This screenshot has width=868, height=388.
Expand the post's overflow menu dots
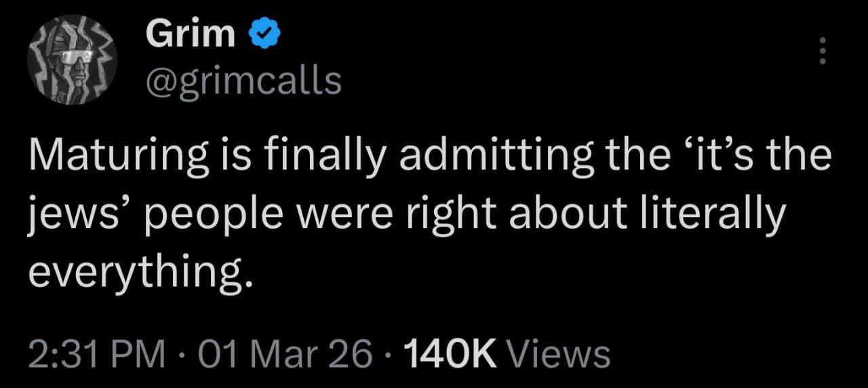click(823, 52)
